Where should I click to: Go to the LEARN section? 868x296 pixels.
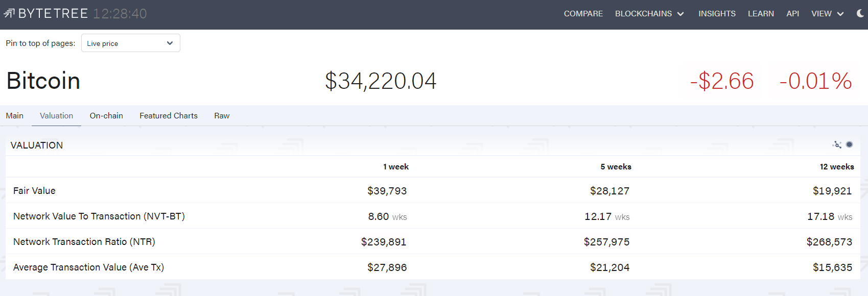pyautogui.click(x=761, y=14)
